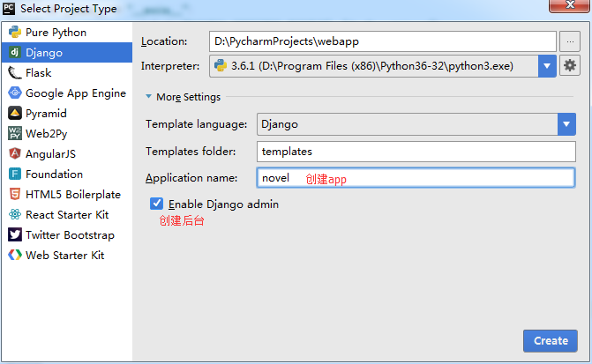This screenshot has width=592, height=364.
Task: Open the Interpreter dropdown arrow
Action: click(x=547, y=66)
